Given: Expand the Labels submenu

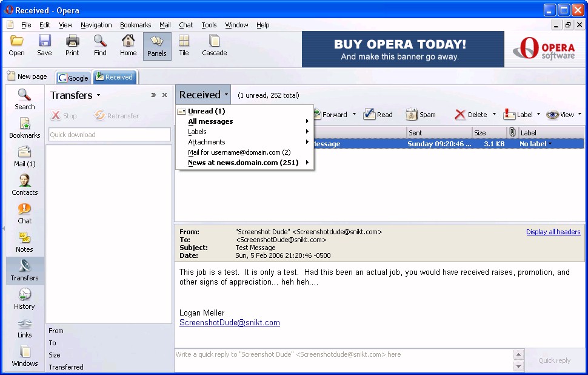Looking at the screenshot, I should pyautogui.click(x=244, y=132).
